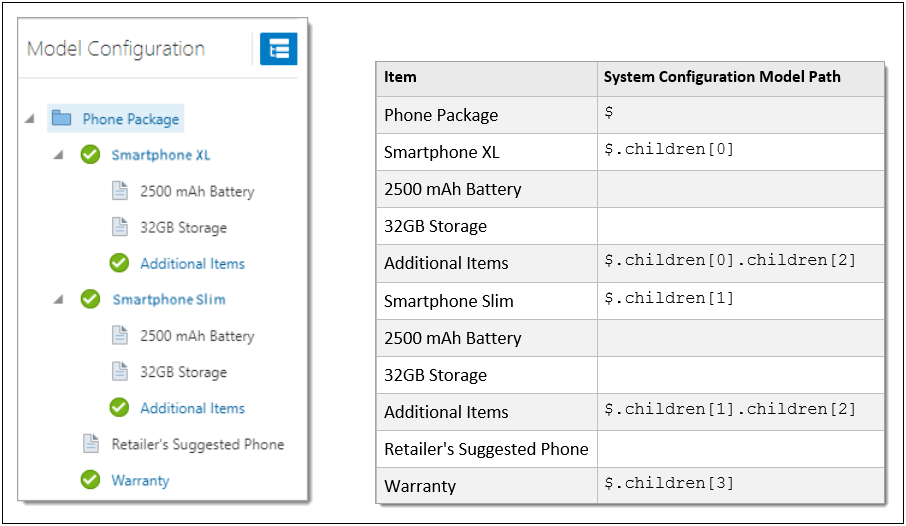Click the System Configuration Model Path header
Viewport: 906px width, 526px height.
pyautogui.click(x=722, y=77)
